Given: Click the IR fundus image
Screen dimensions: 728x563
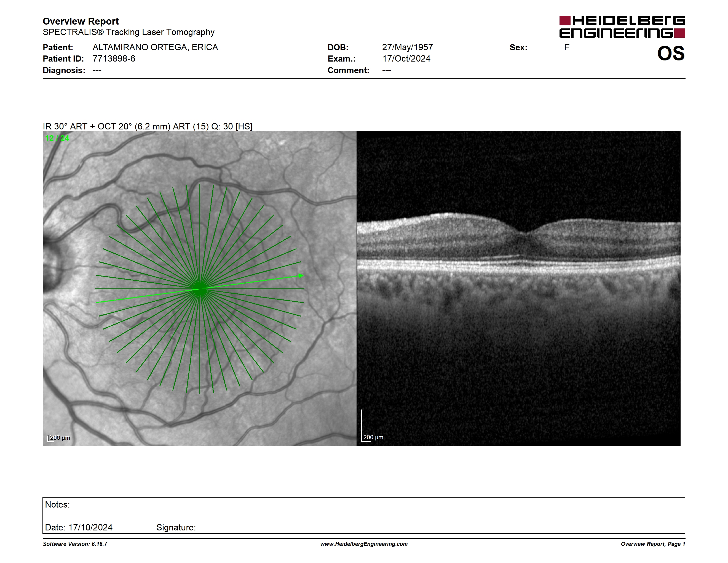Looking at the screenshot, I should coord(199,288).
